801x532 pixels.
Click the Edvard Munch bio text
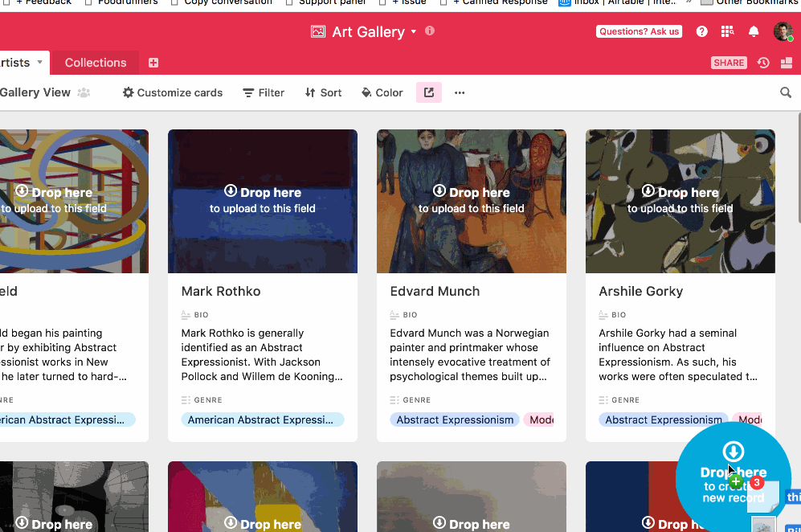click(x=470, y=354)
